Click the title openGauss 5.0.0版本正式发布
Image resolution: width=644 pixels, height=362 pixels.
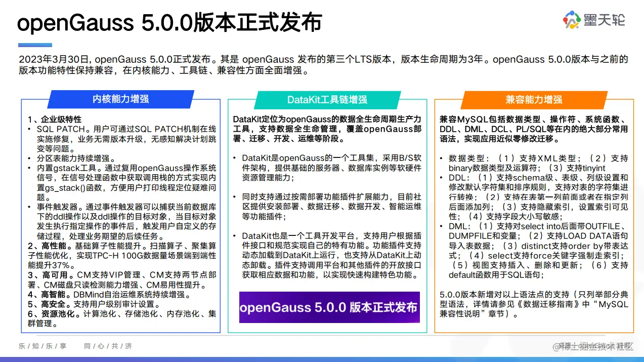coord(170,23)
